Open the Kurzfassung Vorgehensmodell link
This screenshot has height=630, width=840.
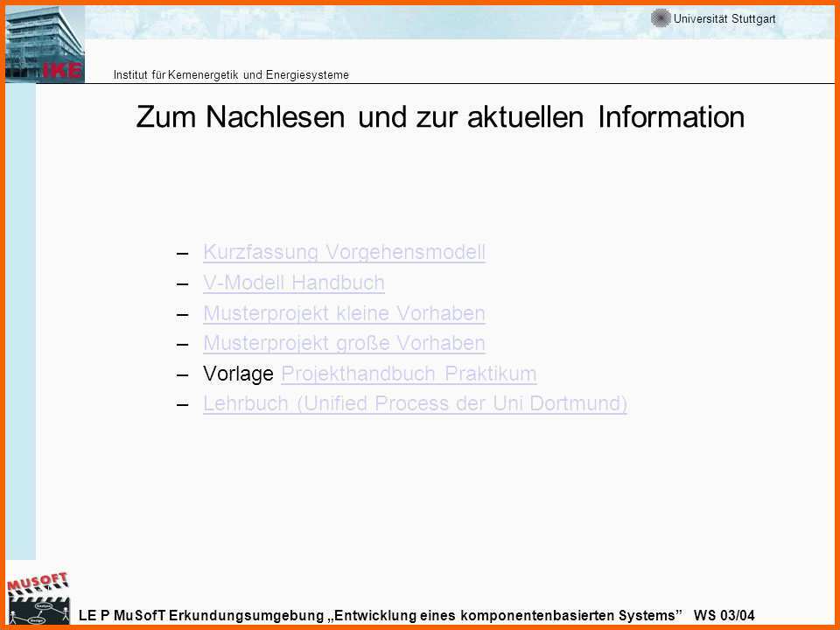point(344,253)
